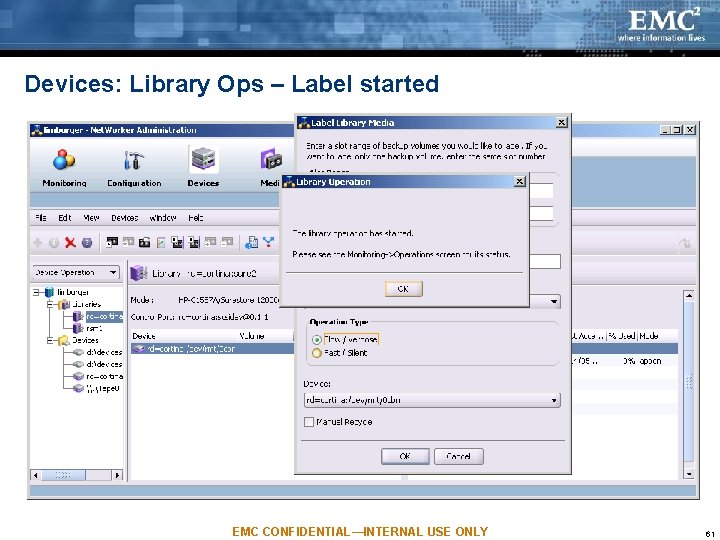This screenshot has height=540, width=720.
Task: Click the tree panel scroll-right arrow
Action: point(118,475)
